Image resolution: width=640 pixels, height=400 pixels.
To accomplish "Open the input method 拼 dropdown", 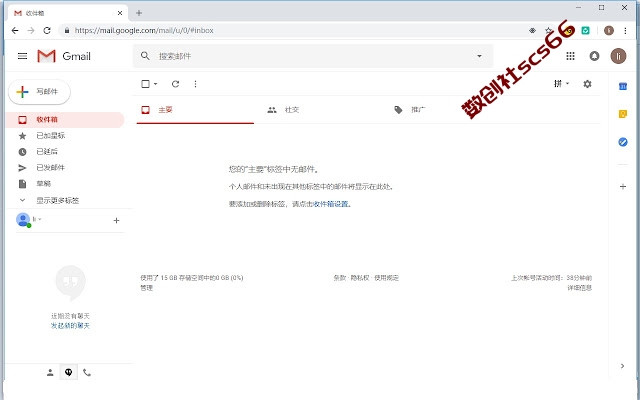I will [x=562, y=84].
